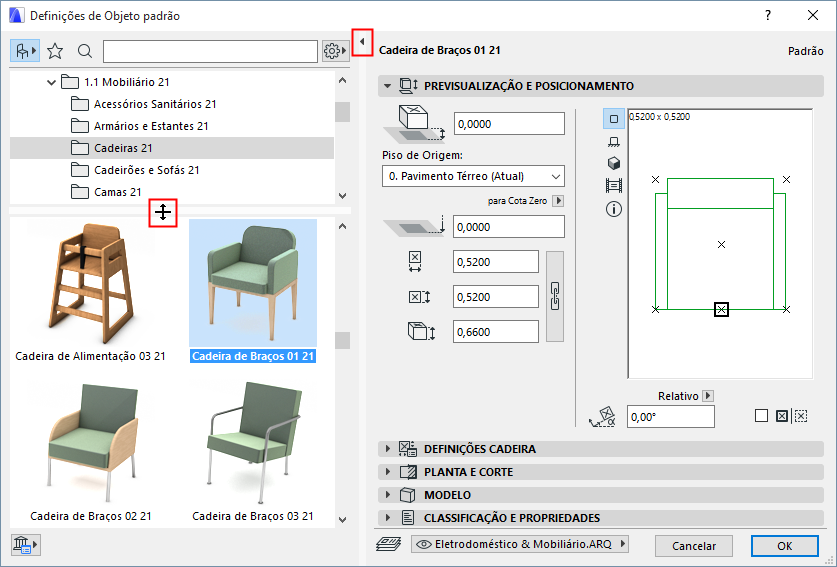Image resolution: width=837 pixels, height=567 pixels.
Task: Click the height field 0,6600
Action: click(496, 332)
